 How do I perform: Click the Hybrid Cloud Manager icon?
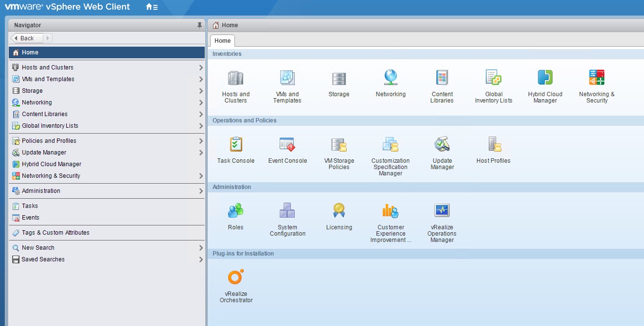click(x=545, y=78)
